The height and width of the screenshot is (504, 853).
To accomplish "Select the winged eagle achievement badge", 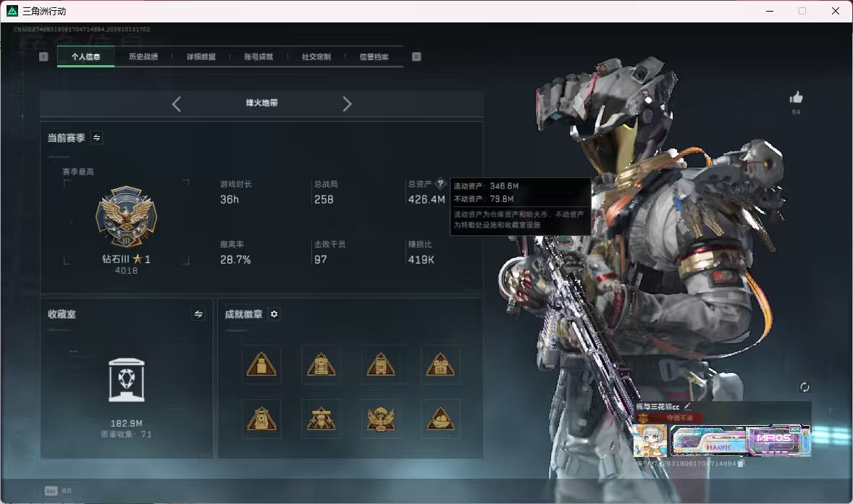I will tap(380, 419).
